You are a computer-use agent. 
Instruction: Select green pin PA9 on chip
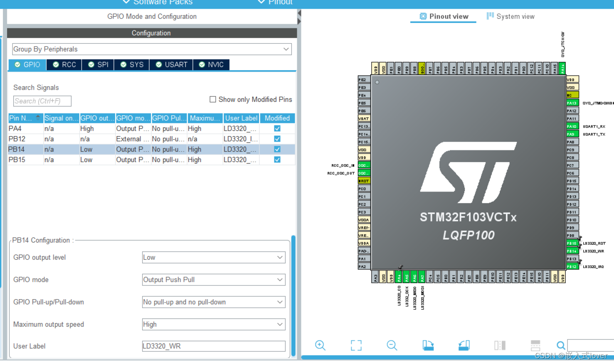(x=572, y=134)
